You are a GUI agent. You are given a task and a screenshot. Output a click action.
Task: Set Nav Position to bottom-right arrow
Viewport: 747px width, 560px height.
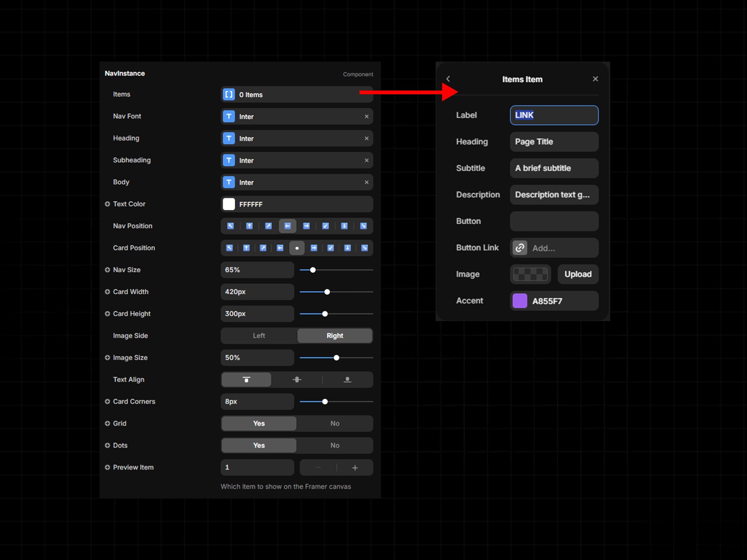coord(363,226)
